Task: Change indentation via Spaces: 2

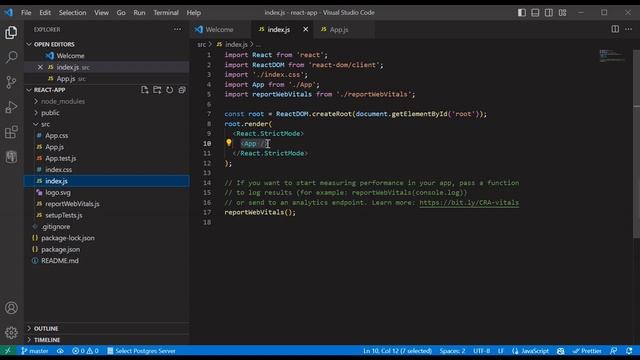Action: [x=452, y=351]
